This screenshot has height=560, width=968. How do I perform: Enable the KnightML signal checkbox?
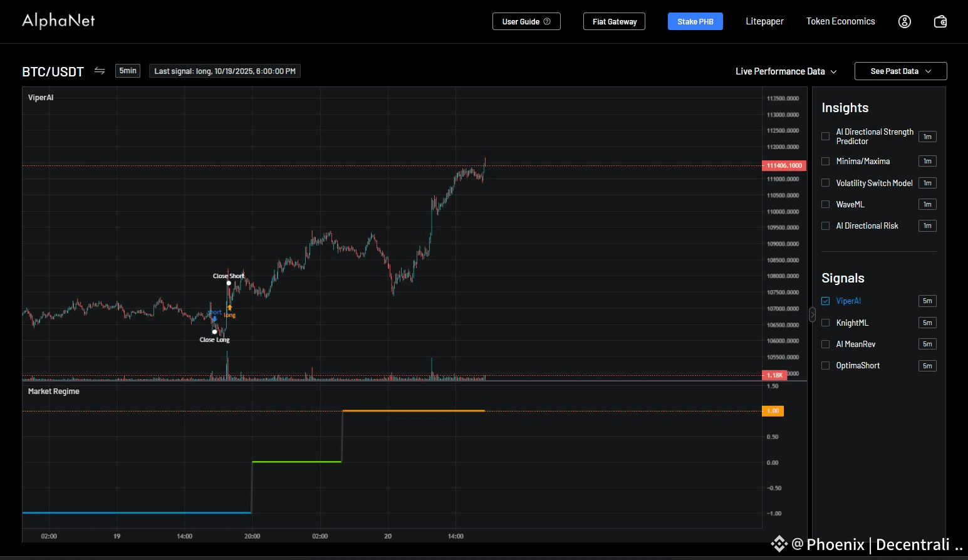click(x=825, y=323)
